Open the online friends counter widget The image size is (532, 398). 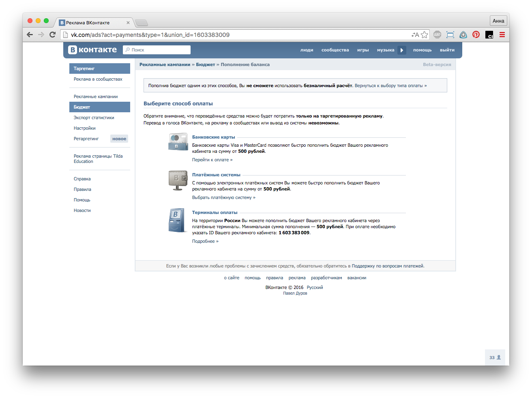(x=495, y=357)
